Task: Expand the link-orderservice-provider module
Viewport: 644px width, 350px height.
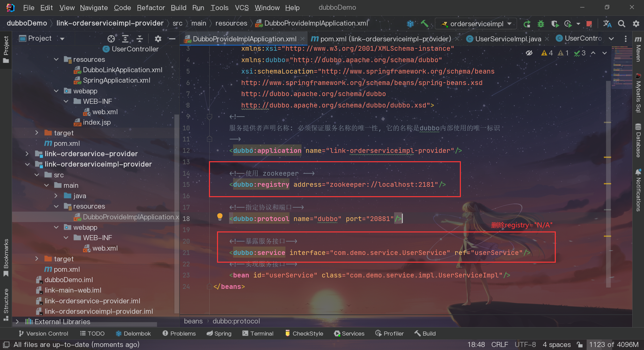Action: [x=27, y=154]
